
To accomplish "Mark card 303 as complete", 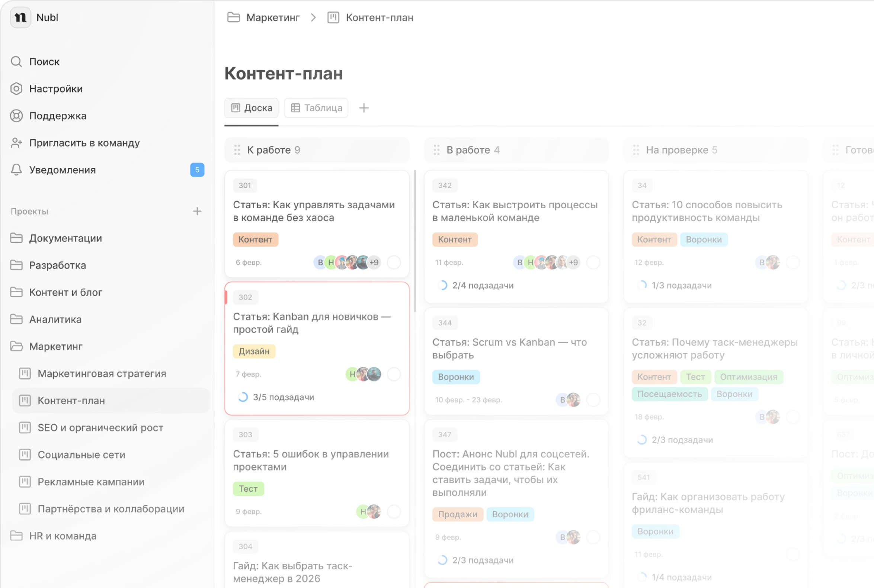I will pos(394,511).
